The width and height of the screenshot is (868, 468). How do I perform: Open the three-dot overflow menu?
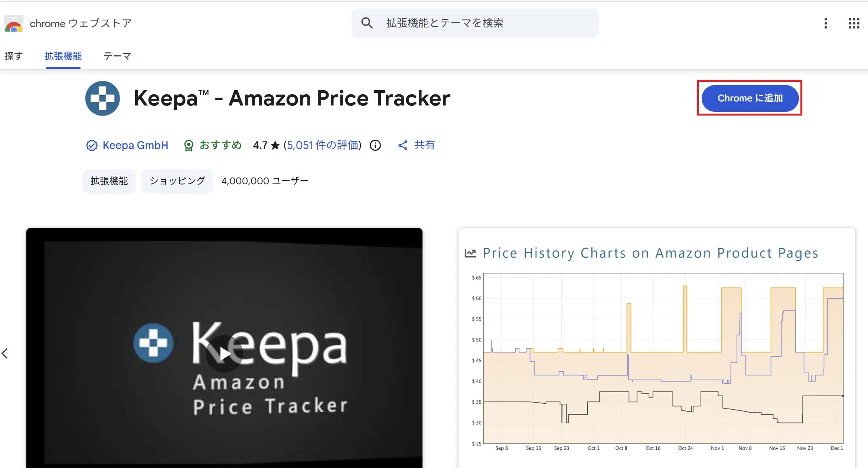pyautogui.click(x=826, y=23)
